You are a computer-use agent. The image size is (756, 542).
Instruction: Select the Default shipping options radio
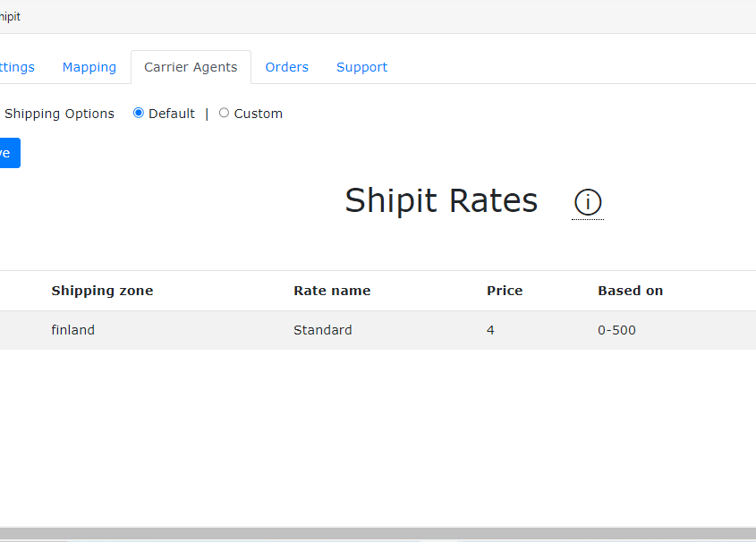pyautogui.click(x=139, y=113)
